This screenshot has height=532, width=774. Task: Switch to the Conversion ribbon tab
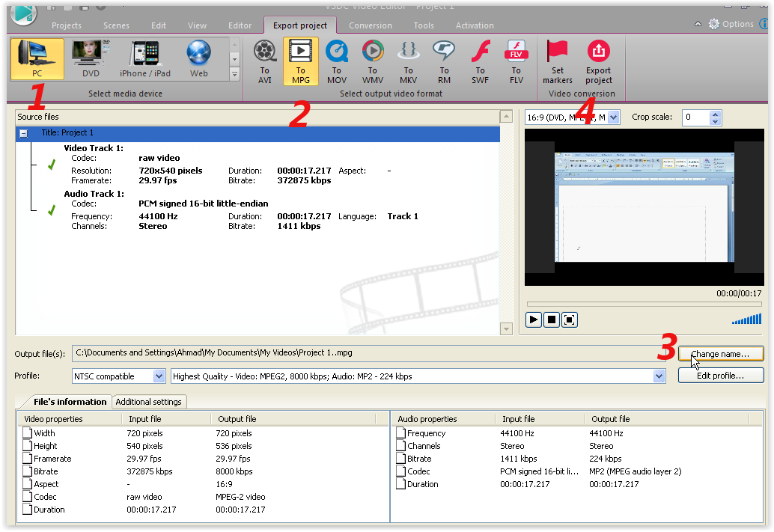pyautogui.click(x=371, y=25)
